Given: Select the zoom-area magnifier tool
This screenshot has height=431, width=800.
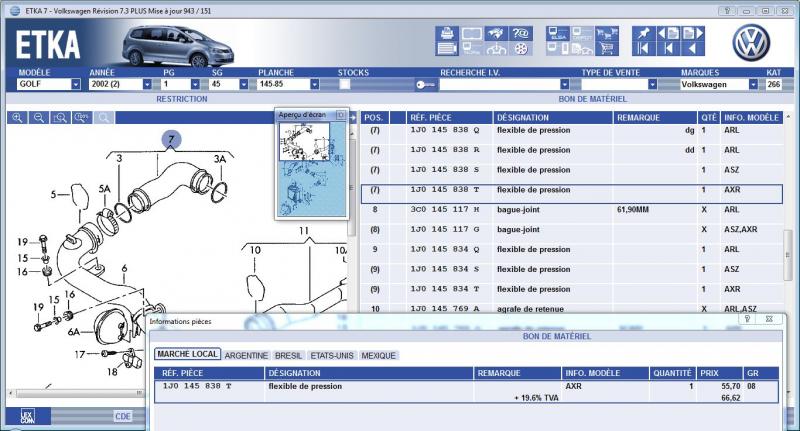Looking at the screenshot, I should (x=60, y=118).
